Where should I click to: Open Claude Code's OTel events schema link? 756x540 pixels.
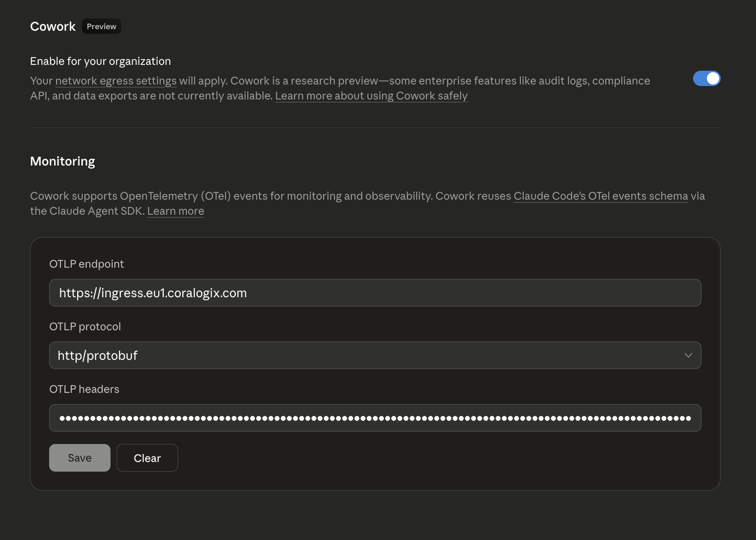tap(600, 196)
